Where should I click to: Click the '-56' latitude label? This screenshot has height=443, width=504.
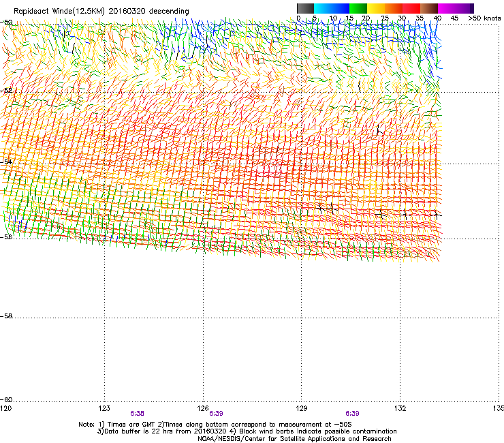point(6,236)
